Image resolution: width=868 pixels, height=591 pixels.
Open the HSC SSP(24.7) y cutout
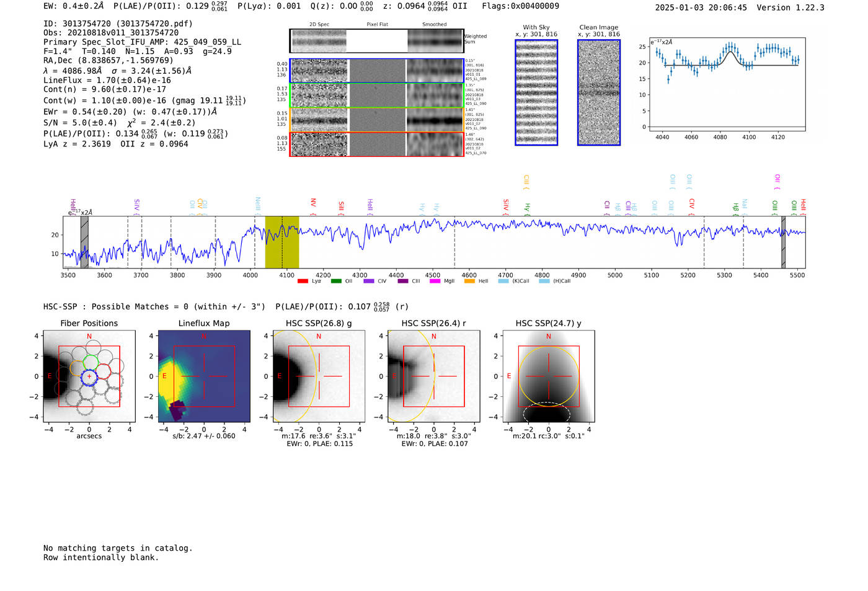(x=549, y=376)
